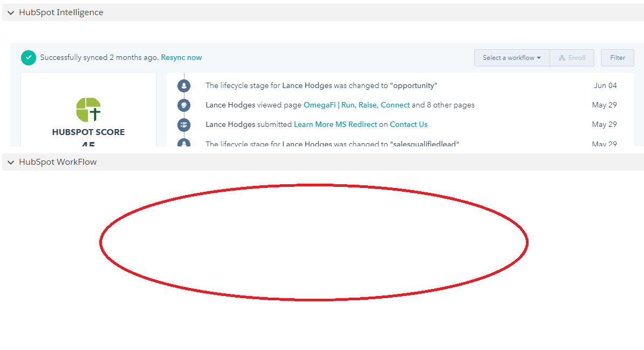Open the Learn More MS Redirect link

coord(335,124)
